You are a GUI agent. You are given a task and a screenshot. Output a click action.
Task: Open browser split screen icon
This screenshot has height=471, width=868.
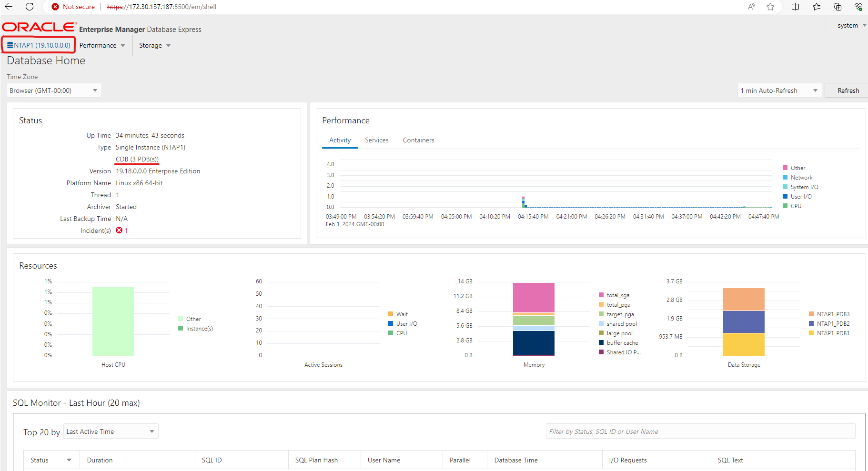tap(795, 7)
